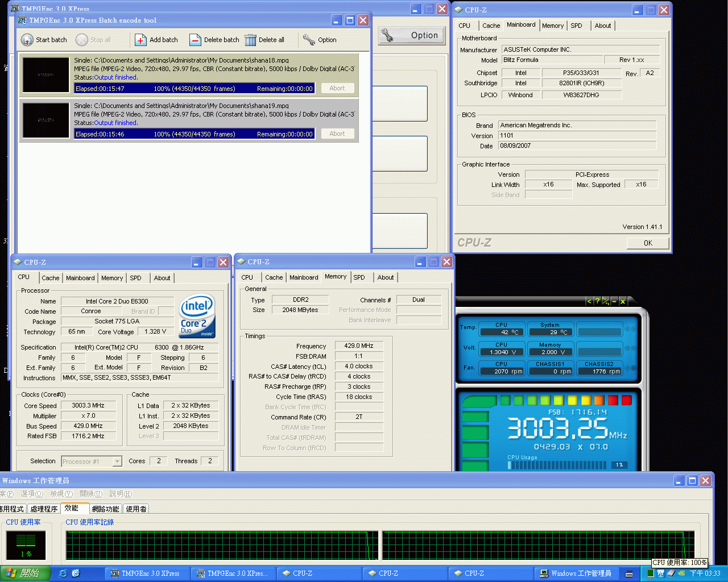
Task: Click the large Option button in TMPGEnc main window
Action: point(412,35)
